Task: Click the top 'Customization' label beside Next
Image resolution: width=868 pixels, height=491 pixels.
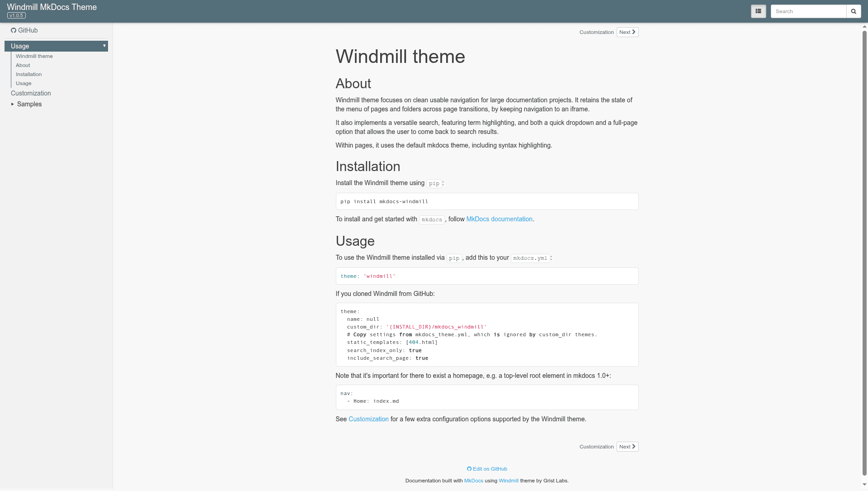Action: (x=596, y=32)
